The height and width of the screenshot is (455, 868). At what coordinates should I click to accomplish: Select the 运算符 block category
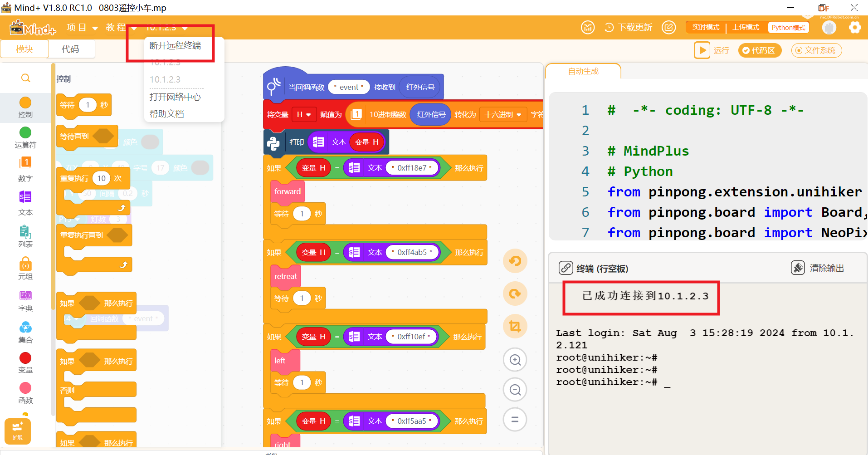point(25,138)
